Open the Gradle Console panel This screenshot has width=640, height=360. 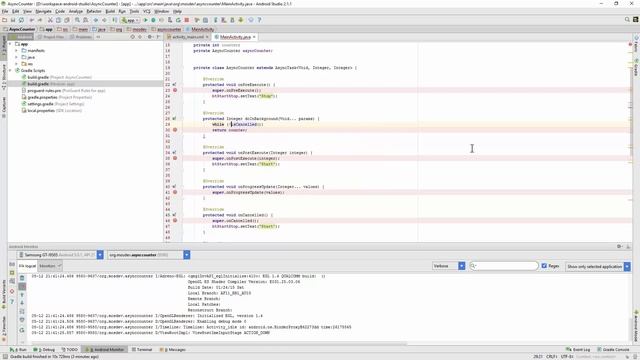point(613,349)
